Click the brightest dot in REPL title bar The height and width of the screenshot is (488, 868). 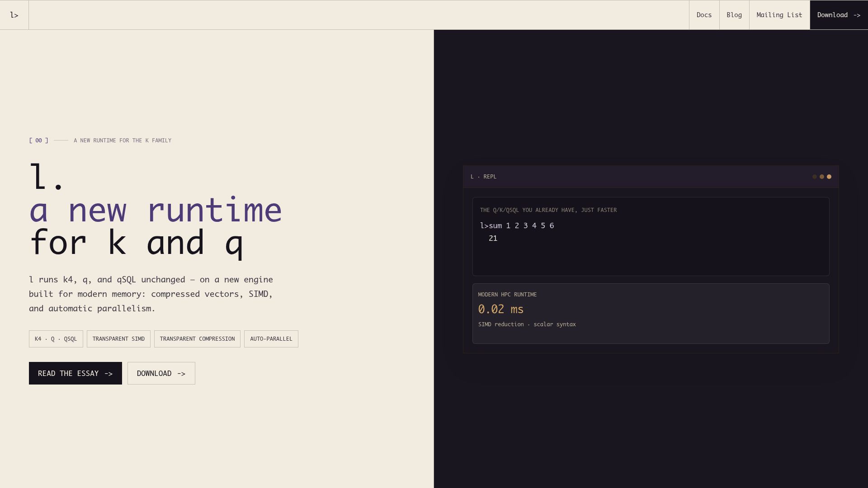829,177
